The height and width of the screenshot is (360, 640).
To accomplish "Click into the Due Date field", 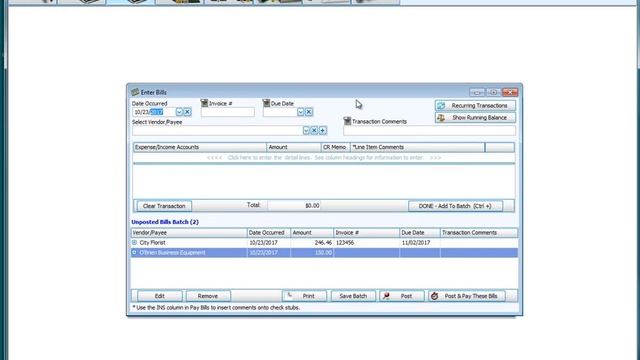I will point(280,112).
